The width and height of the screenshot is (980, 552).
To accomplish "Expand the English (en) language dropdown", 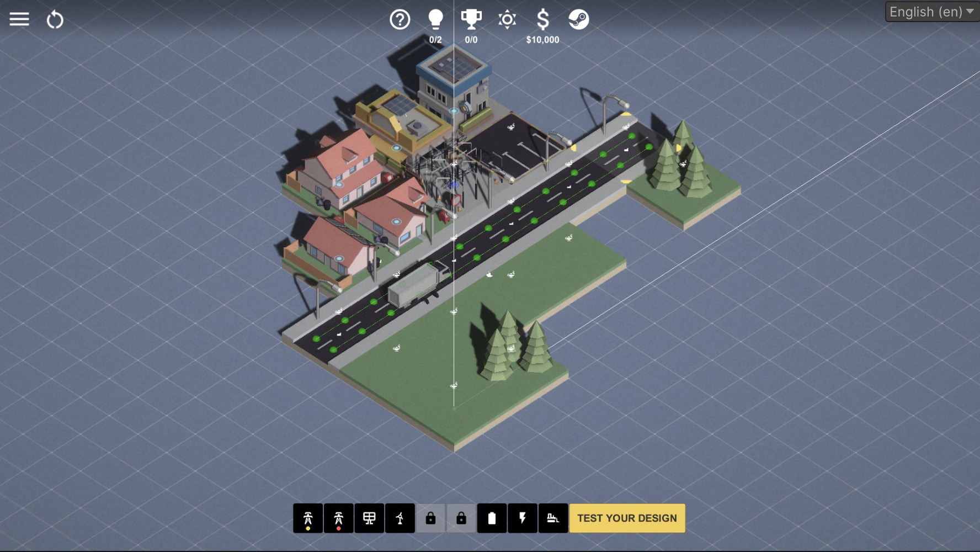I will 932,12.
